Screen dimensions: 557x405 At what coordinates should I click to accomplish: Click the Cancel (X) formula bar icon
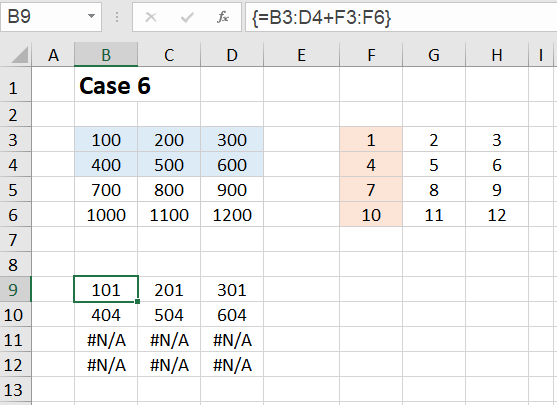tap(151, 17)
